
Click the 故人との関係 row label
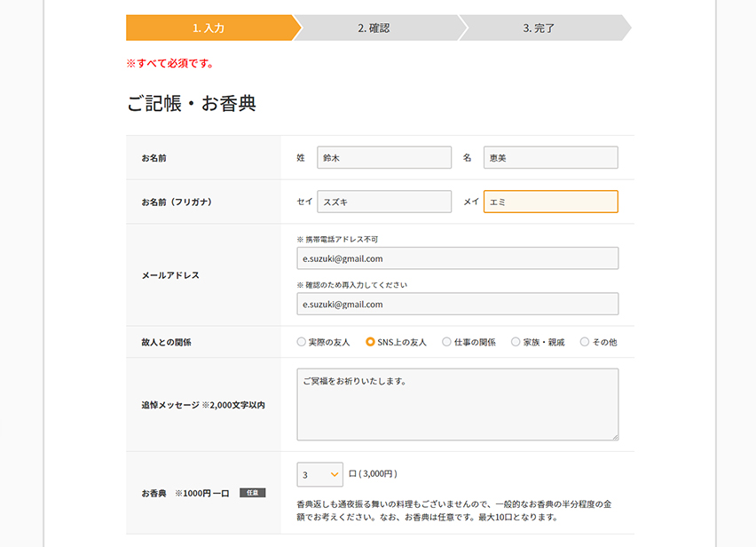point(166,343)
